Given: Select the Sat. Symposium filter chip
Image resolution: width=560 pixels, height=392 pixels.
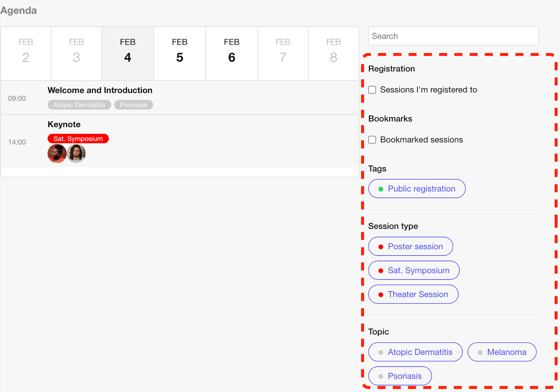Looking at the screenshot, I should (414, 270).
